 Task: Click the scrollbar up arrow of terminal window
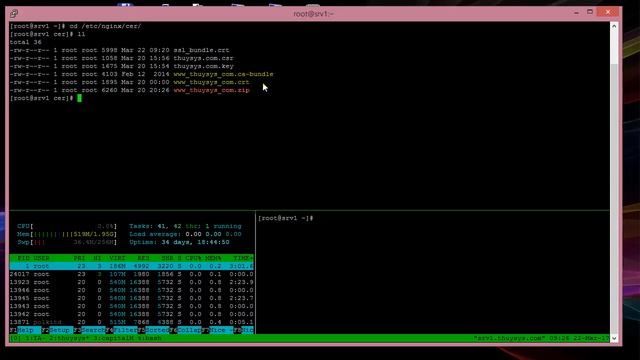tap(614, 26)
